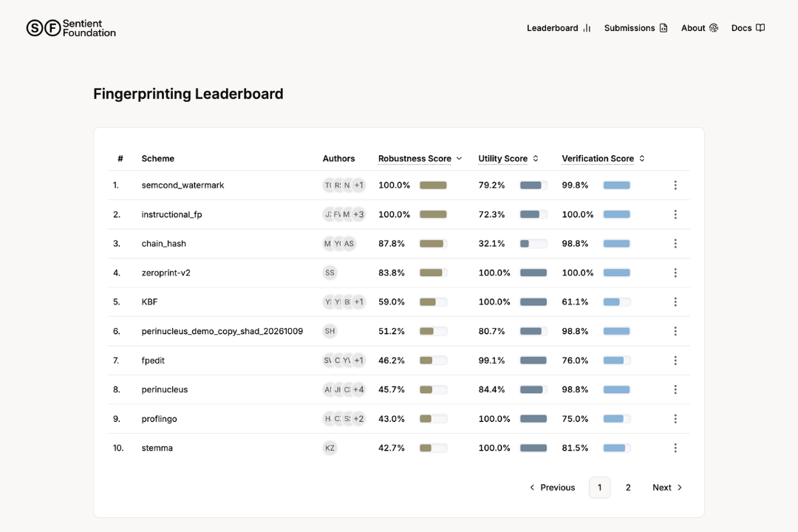
Task: Click the Fingerprinting Leaderboard heading
Action: pyautogui.click(x=188, y=94)
